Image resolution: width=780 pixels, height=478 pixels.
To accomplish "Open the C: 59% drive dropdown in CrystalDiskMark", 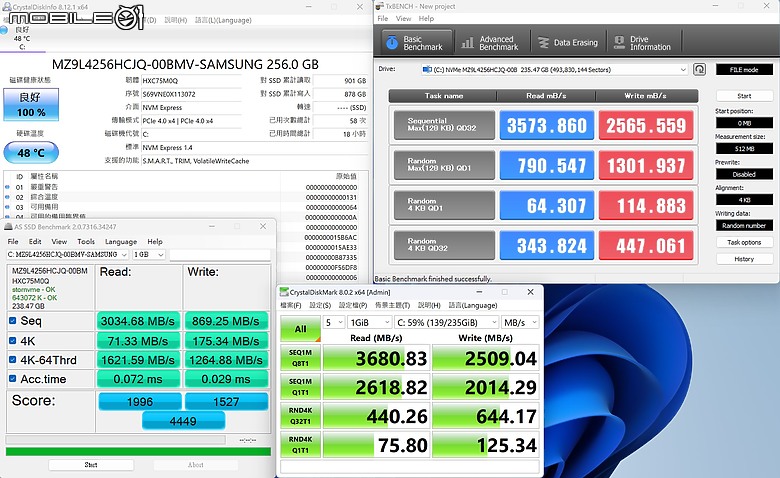I will click(446, 322).
